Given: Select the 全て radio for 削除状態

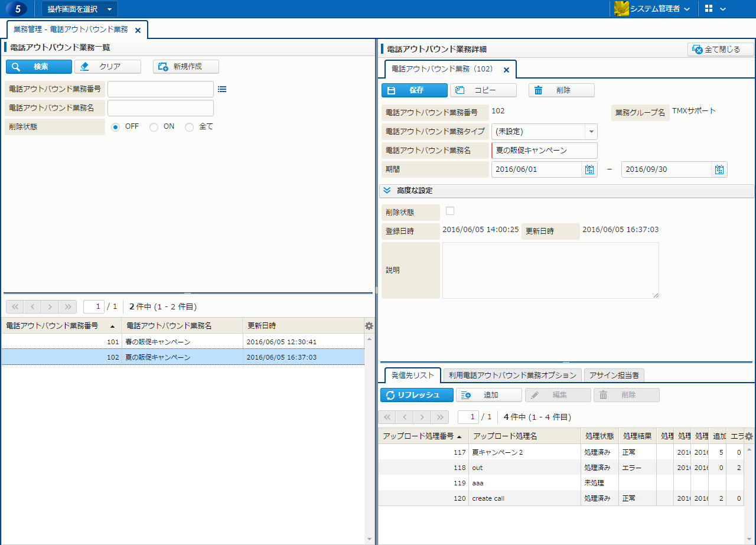Looking at the screenshot, I should tap(189, 127).
